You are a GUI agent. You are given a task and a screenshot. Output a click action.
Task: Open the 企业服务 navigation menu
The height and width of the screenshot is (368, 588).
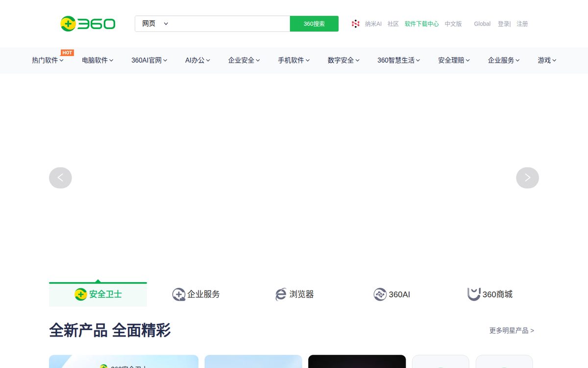tap(504, 60)
